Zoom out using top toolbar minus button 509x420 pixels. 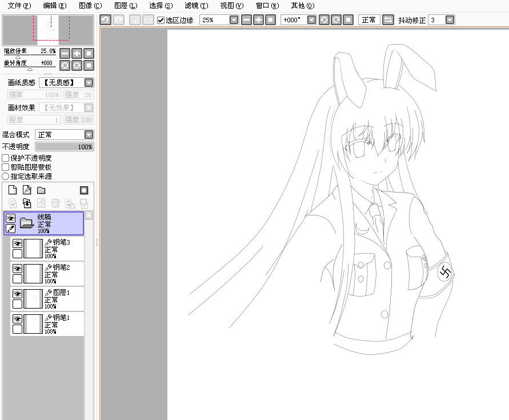click(x=247, y=20)
